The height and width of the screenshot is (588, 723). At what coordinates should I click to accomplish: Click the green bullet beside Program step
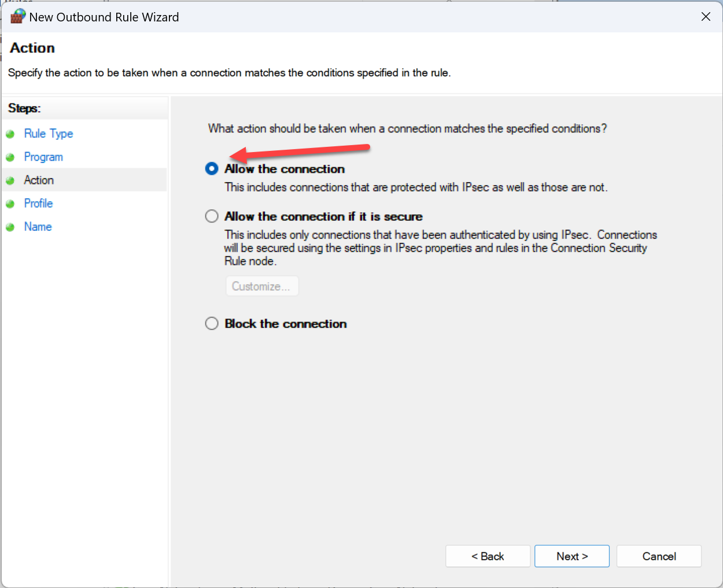(x=10, y=157)
